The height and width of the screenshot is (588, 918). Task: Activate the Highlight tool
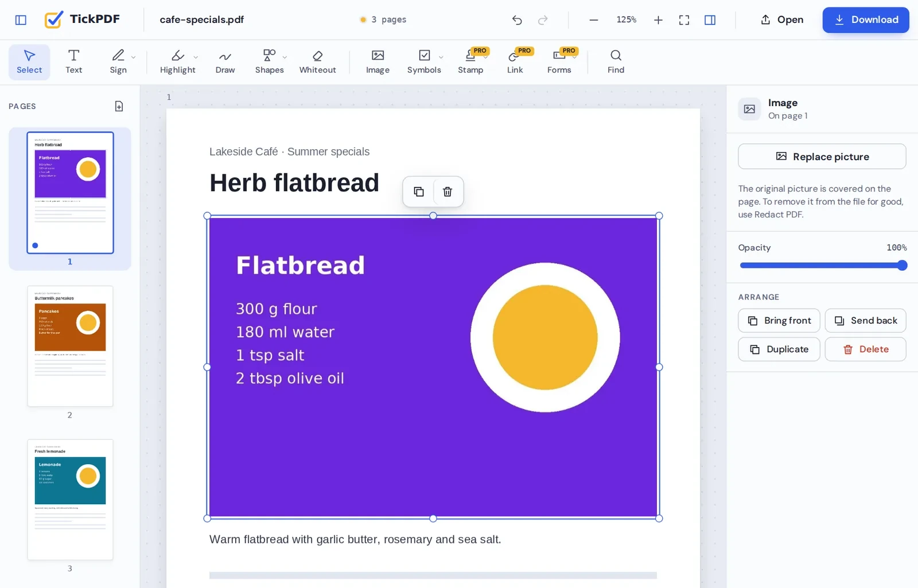click(x=177, y=62)
